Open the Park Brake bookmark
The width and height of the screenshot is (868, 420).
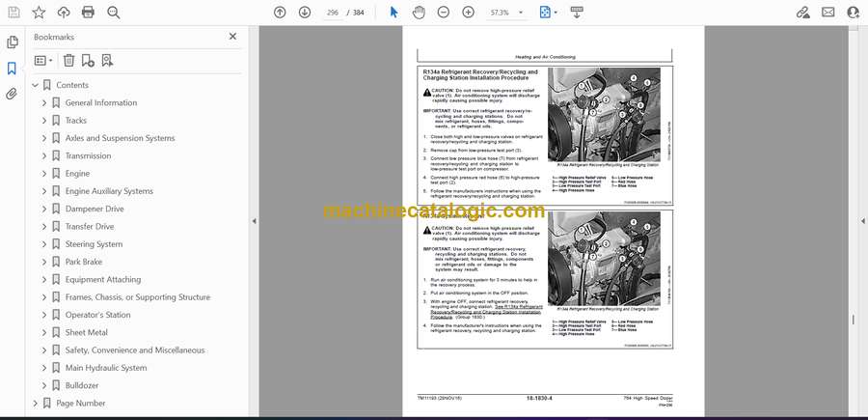pyautogui.click(x=84, y=262)
